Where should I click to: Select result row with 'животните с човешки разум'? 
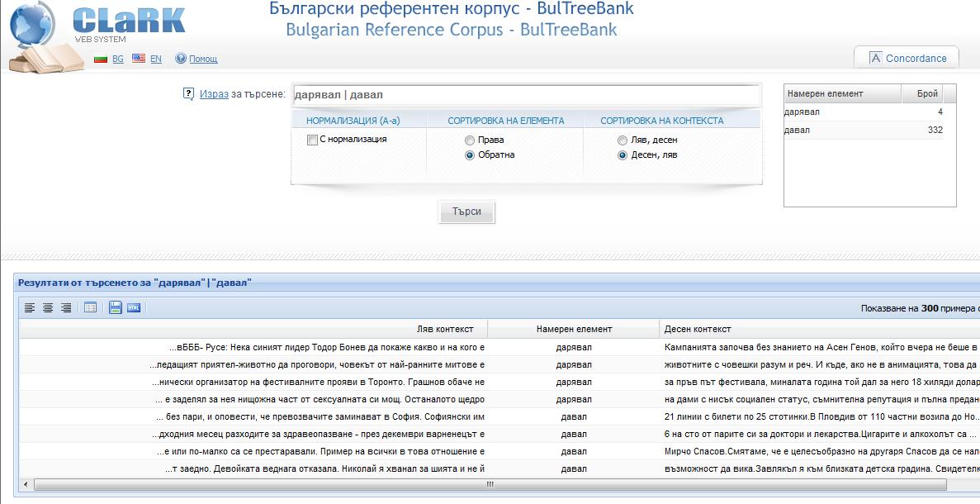(499, 364)
